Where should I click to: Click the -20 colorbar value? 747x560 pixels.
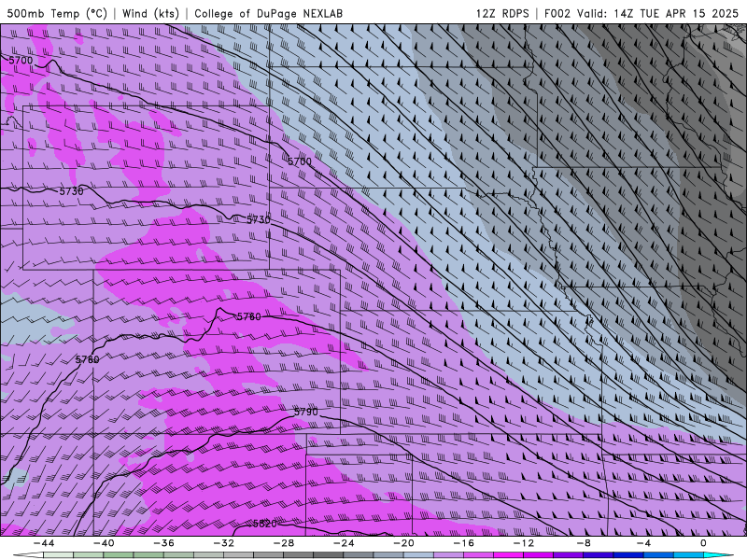(403, 543)
